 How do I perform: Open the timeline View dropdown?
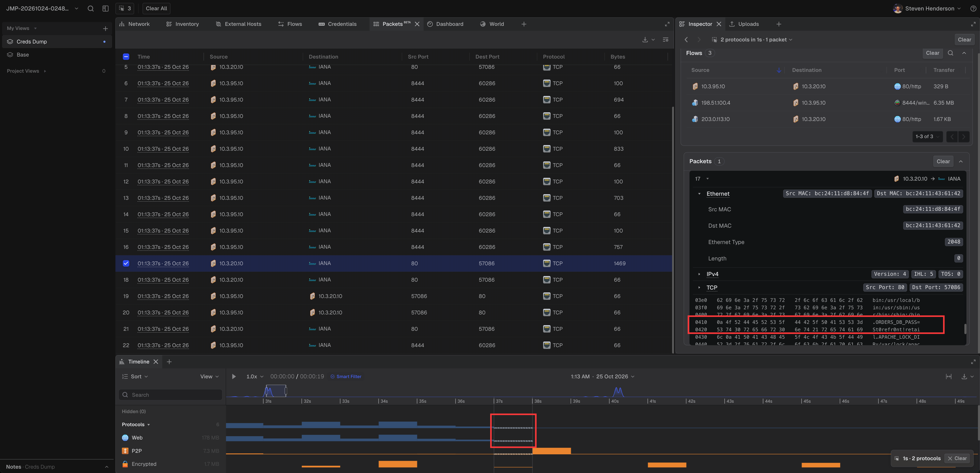[x=209, y=376]
